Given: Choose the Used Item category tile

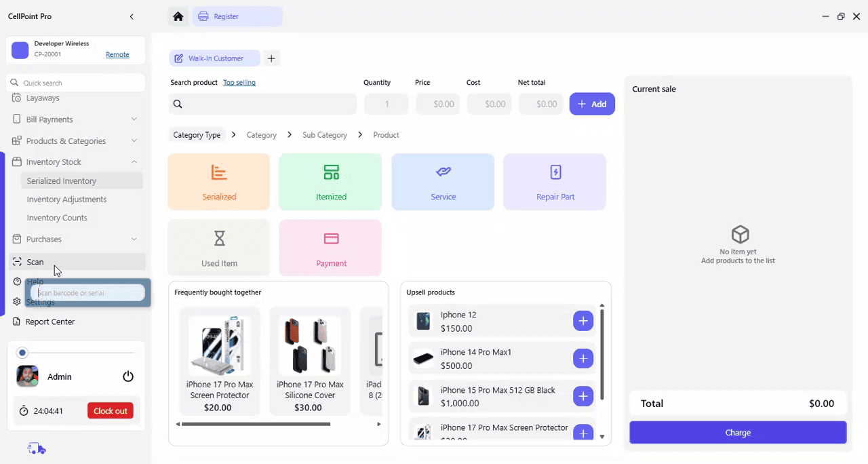Looking at the screenshot, I should [219, 248].
